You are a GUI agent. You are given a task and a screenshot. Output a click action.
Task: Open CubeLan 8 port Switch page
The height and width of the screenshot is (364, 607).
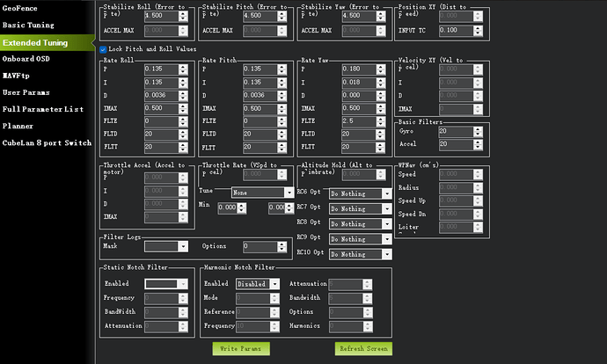click(x=47, y=142)
